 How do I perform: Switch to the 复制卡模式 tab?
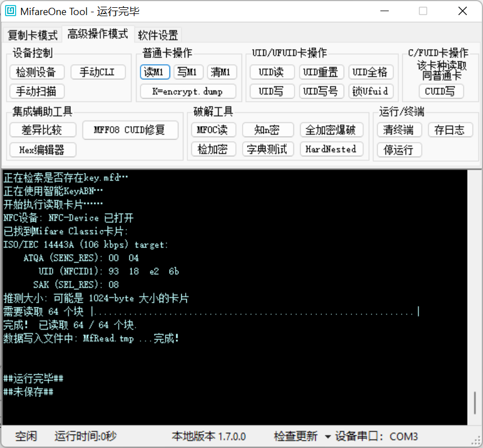(x=32, y=35)
